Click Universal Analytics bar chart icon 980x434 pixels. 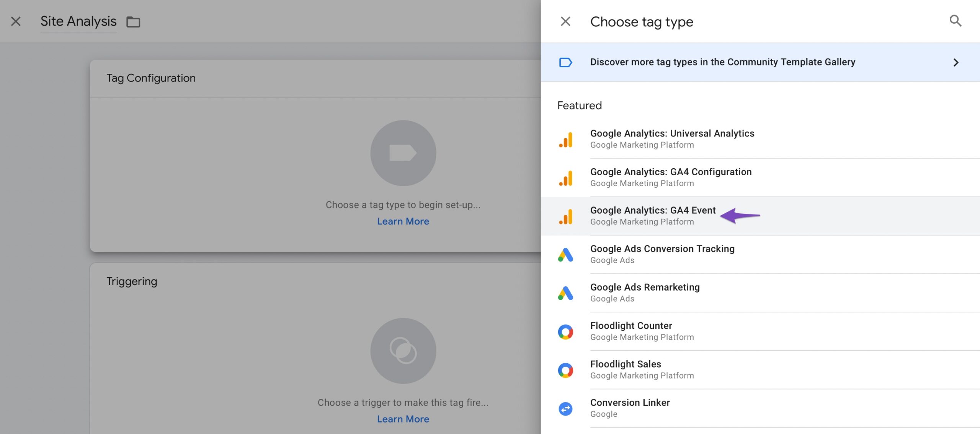(x=565, y=140)
